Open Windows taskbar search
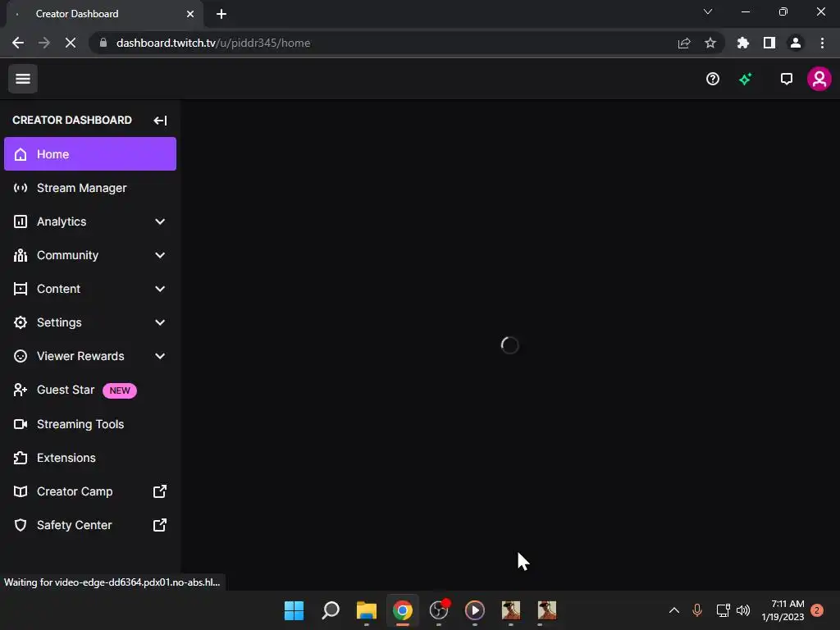Screen dimensions: 840x630 pyautogui.click(x=331, y=610)
